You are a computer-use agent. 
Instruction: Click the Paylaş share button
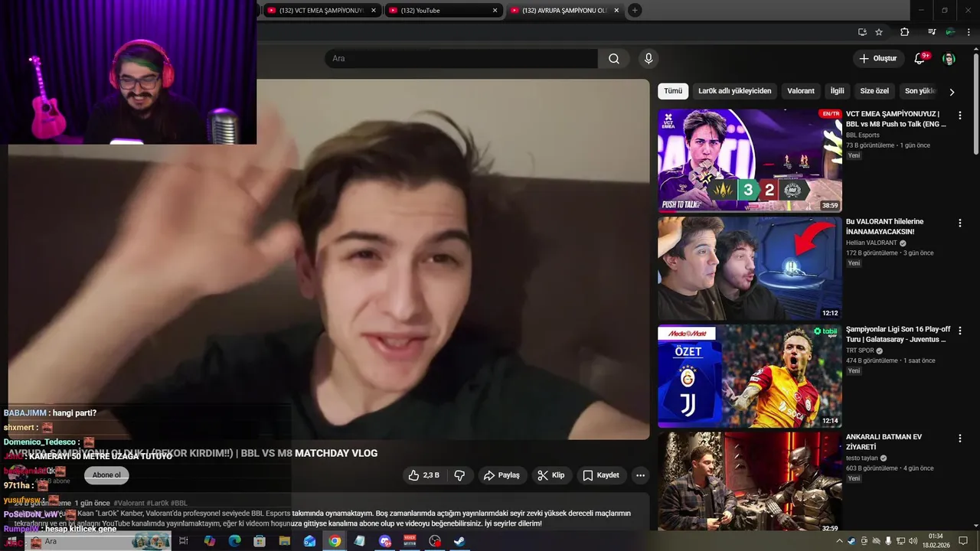tap(501, 475)
